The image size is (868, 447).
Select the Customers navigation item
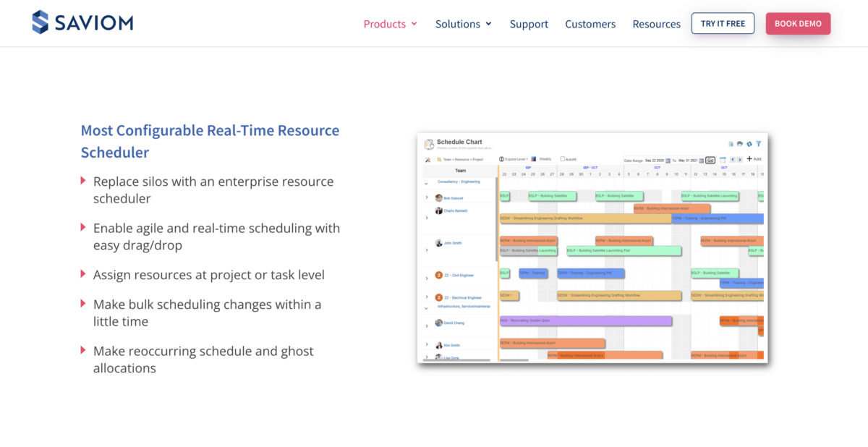click(590, 24)
